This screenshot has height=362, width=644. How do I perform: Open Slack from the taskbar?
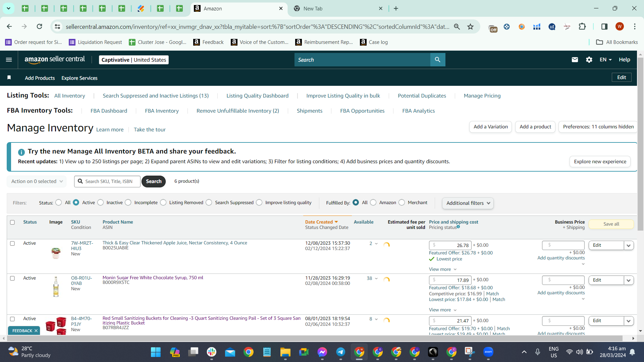click(x=212, y=352)
